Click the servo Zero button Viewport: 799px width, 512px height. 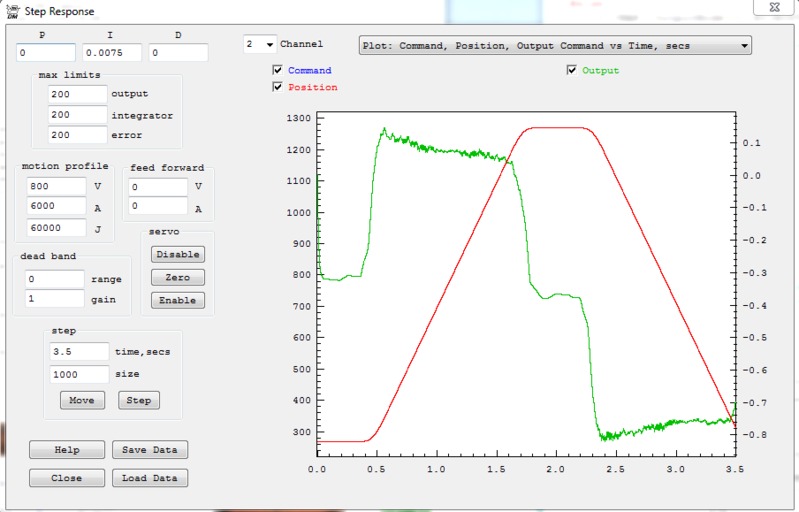[x=177, y=277]
